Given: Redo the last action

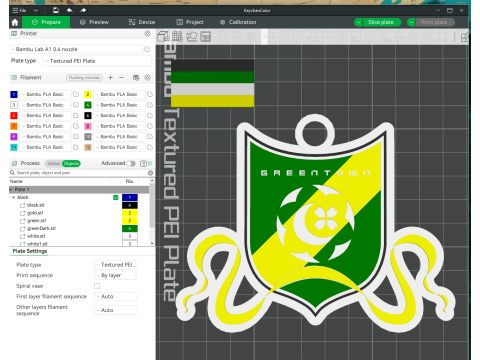Looking at the screenshot, I should (x=83, y=10).
